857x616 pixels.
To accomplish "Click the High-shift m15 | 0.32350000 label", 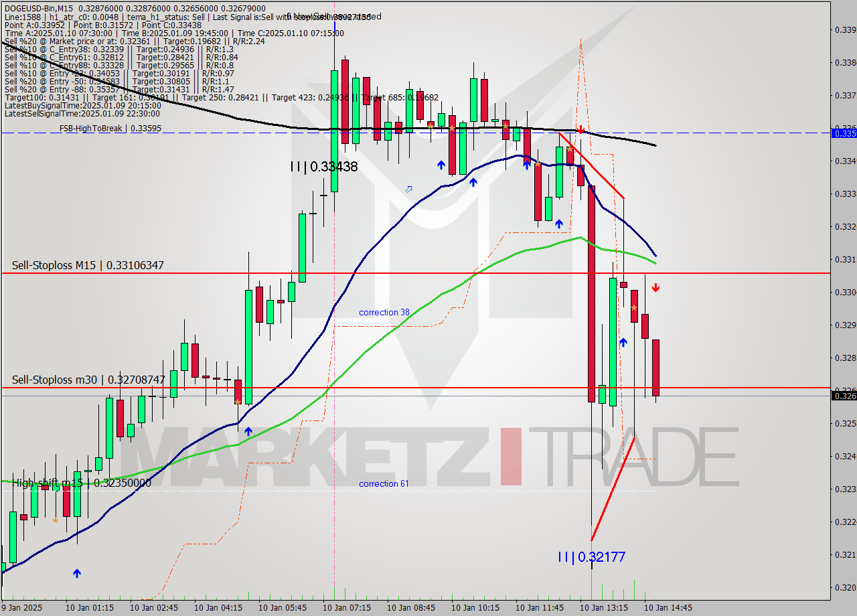I will click(x=82, y=483).
